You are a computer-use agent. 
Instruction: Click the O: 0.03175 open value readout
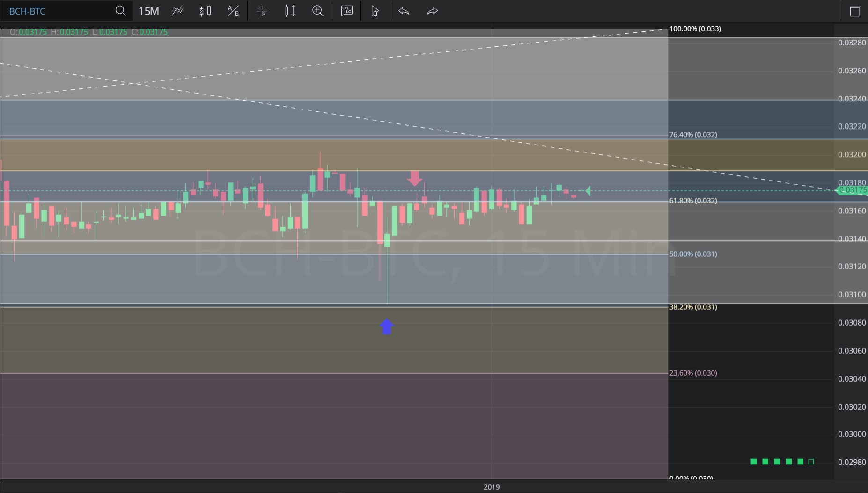click(x=28, y=32)
